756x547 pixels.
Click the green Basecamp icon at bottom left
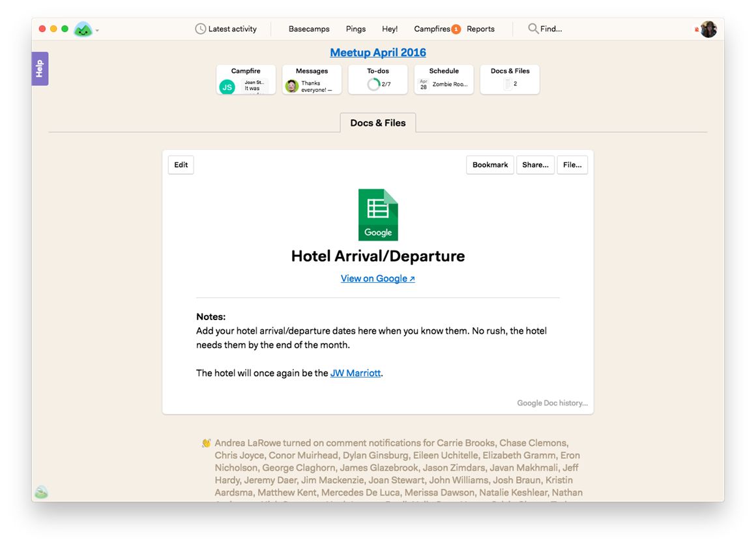tap(42, 492)
